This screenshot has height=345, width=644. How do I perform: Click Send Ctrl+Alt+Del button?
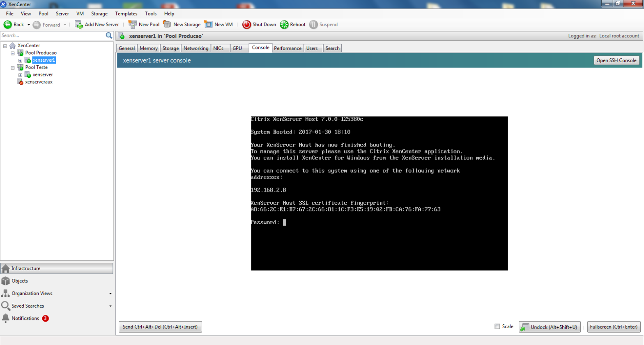point(160,327)
